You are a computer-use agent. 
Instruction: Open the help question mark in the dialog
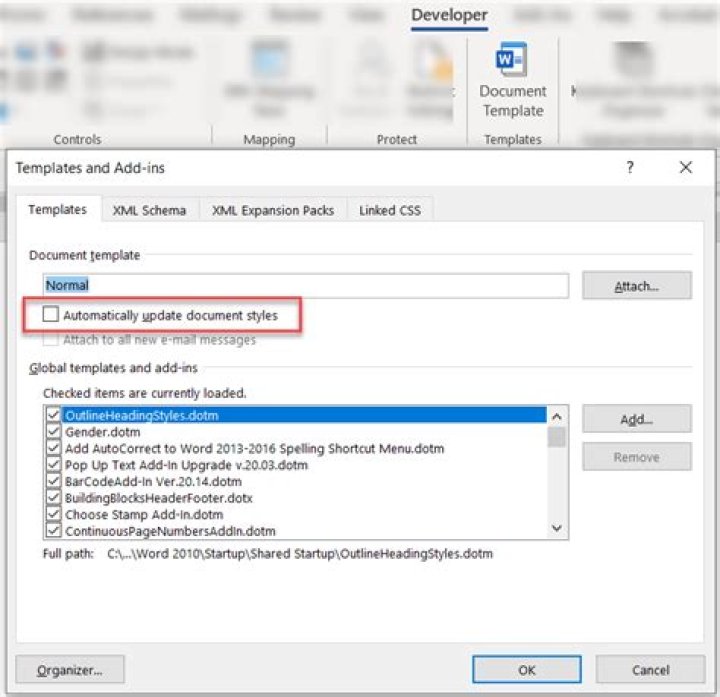(630, 167)
